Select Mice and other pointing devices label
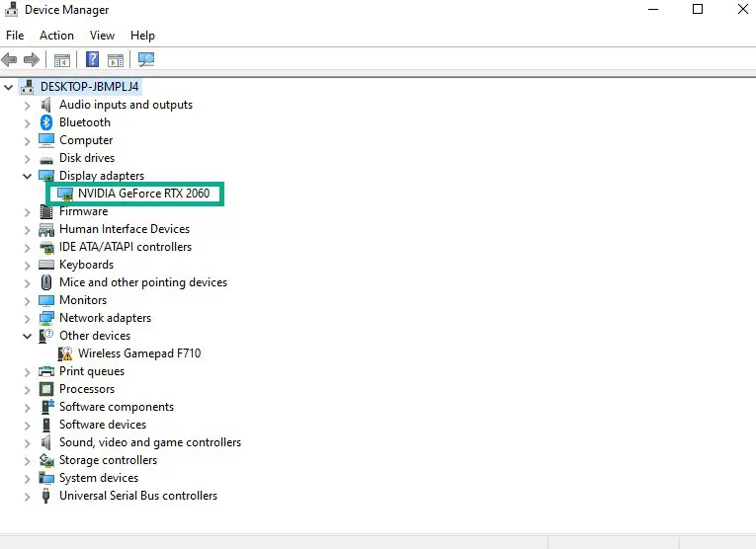 [x=143, y=282]
